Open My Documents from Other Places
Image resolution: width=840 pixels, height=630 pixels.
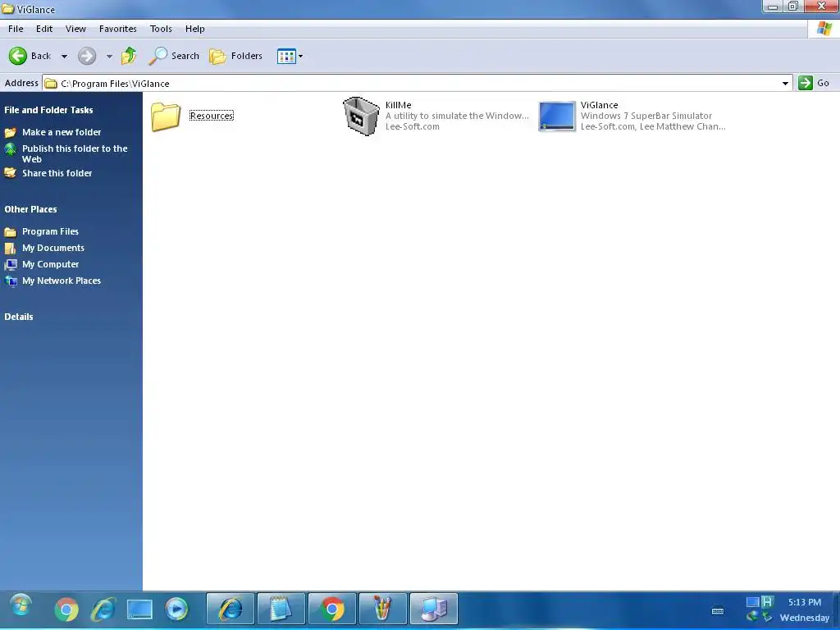pos(53,248)
